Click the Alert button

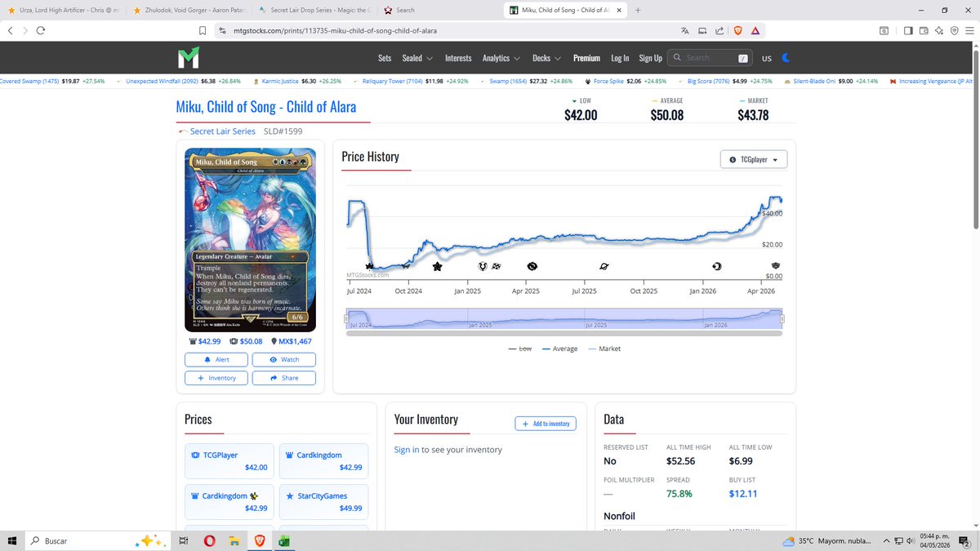tap(216, 359)
